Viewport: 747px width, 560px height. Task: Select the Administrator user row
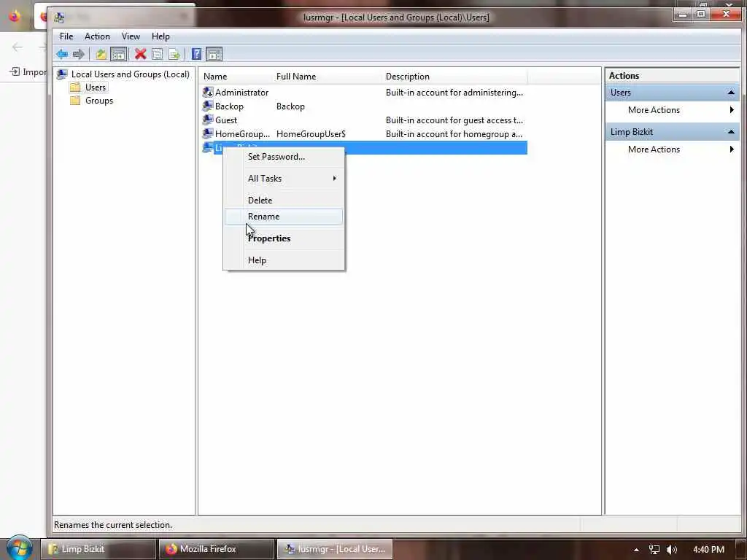pos(365,93)
